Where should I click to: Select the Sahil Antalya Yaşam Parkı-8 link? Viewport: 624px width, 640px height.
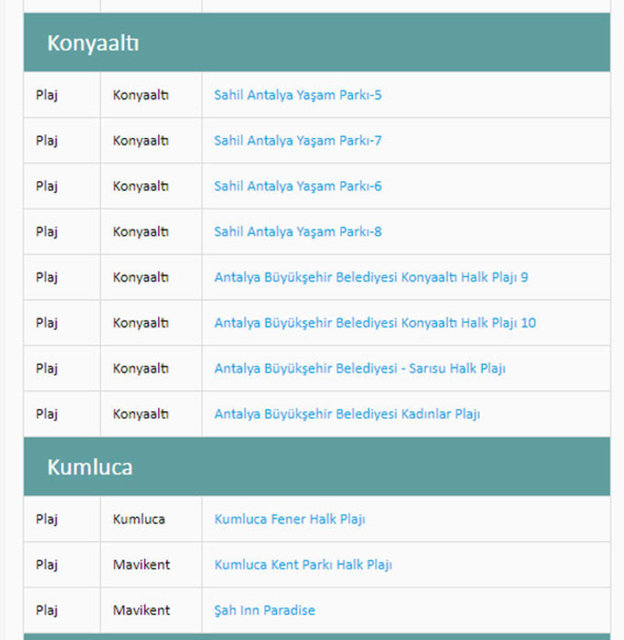[297, 232]
